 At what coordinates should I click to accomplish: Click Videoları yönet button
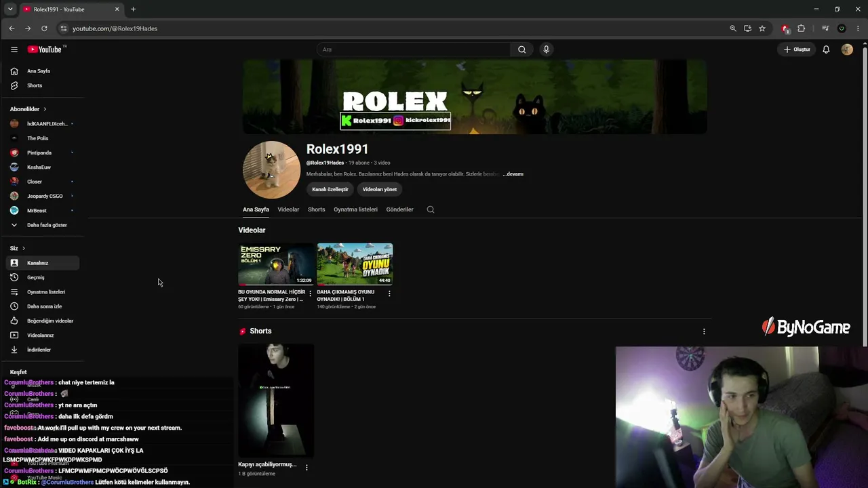pyautogui.click(x=380, y=189)
